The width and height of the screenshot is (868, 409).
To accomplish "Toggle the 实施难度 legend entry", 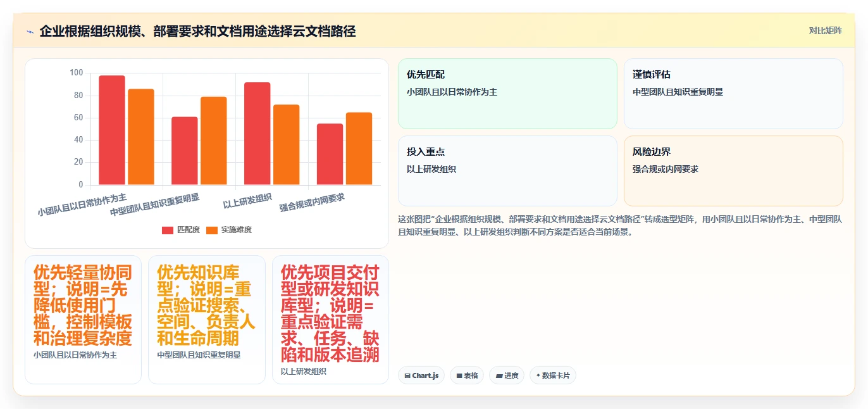I will point(229,230).
